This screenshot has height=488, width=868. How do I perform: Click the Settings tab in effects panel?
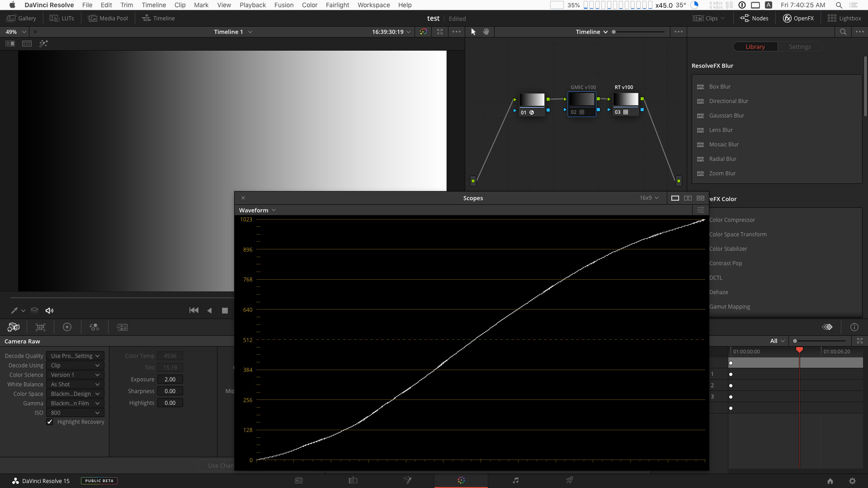point(799,47)
